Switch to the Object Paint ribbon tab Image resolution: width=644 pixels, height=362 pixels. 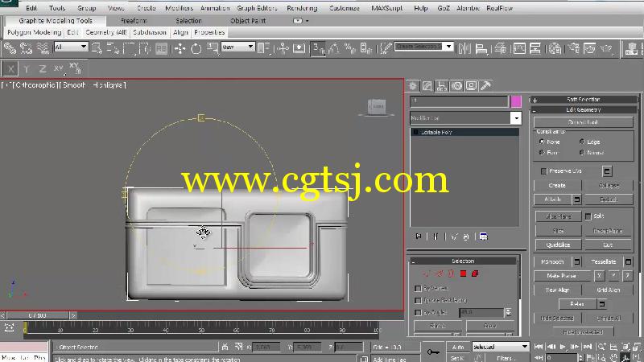click(x=248, y=21)
